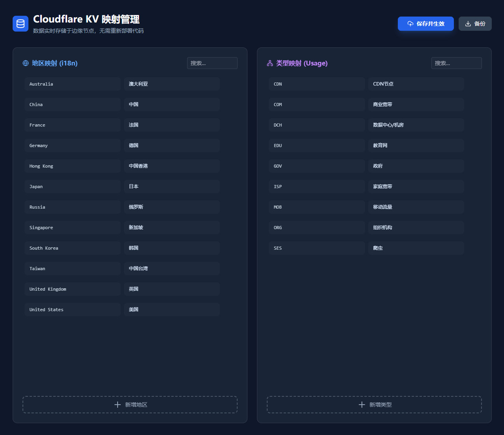The height and width of the screenshot is (435, 504).
Task: Edit the 数据中心/机房 value field
Action: click(x=416, y=125)
